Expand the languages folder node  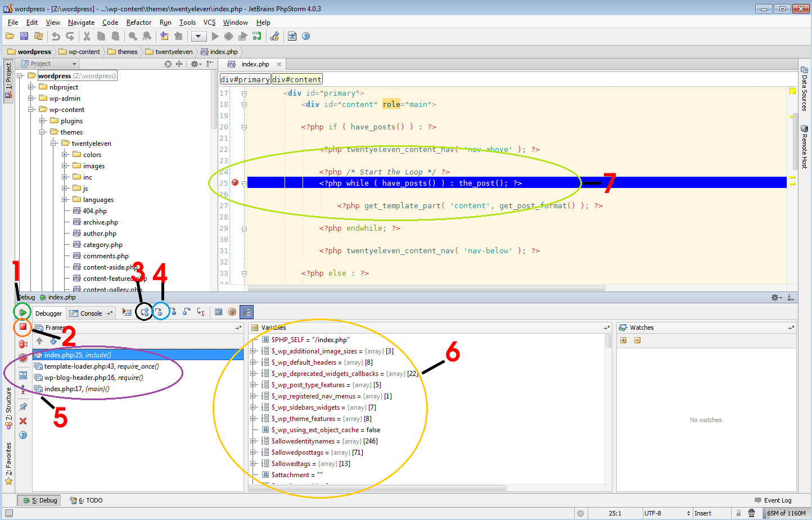65,200
